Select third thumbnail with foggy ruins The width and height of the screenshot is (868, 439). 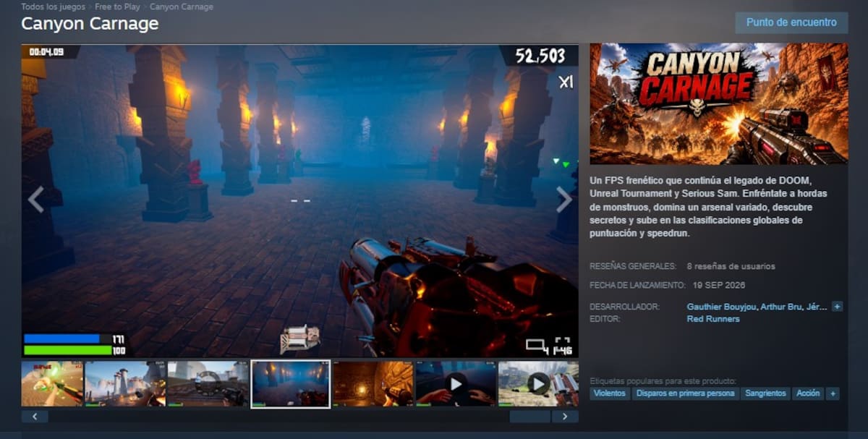208,383
